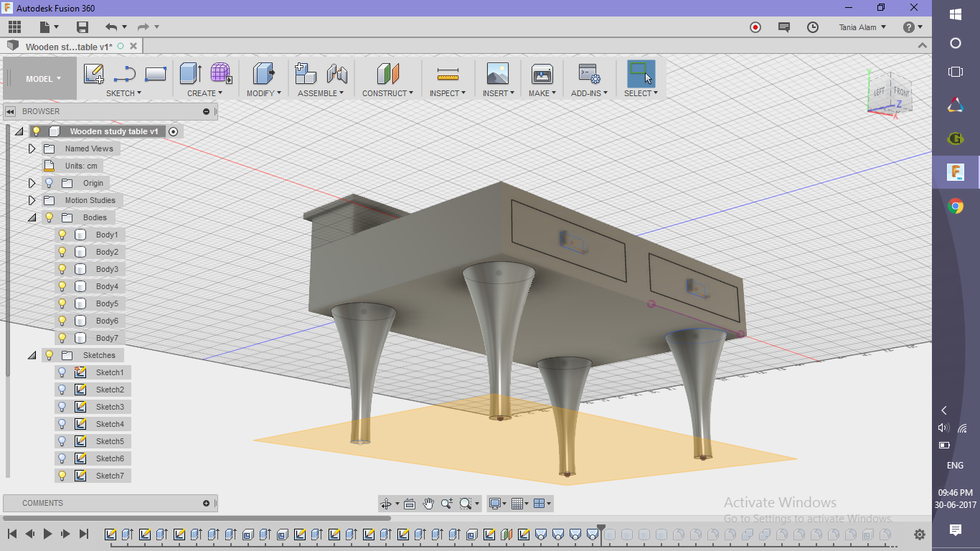
Task: Click the Joint icon in Assemble
Action: [336, 74]
